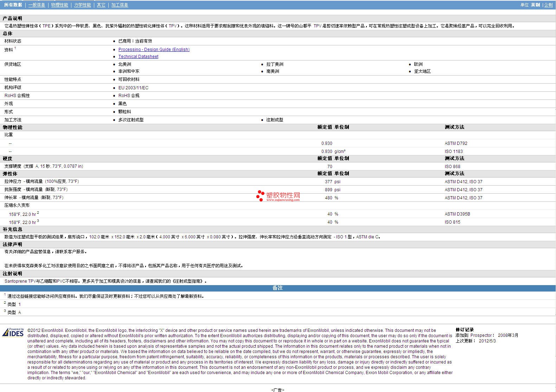This screenshot has height=392, width=556.
Task: Switch to the 力学性能 tab
Action: point(83,5)
